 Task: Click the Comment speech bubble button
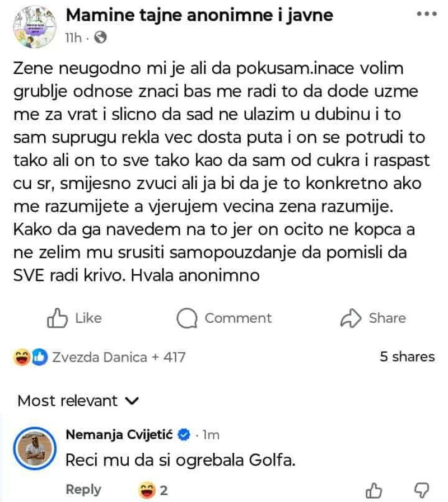point(224,318)
